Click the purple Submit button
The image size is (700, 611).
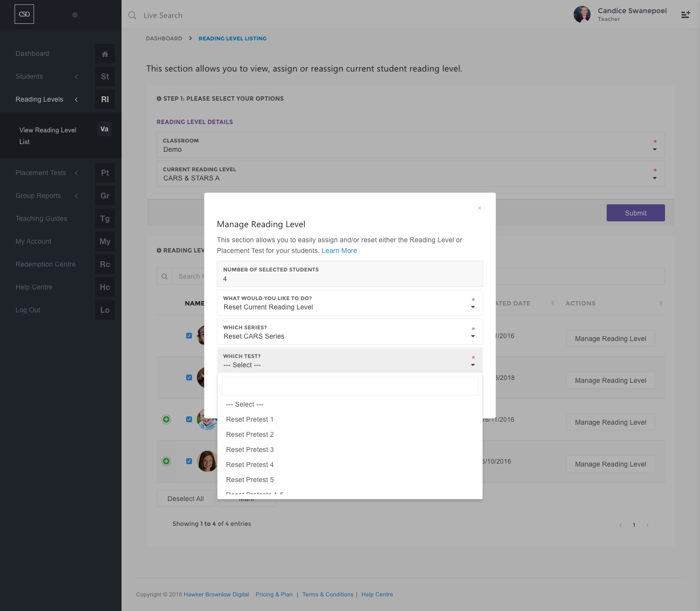(635, 213)
